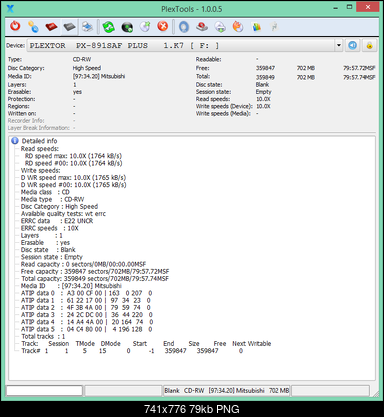Click the blue and yellow linked-circles toolbar icon

coord(33,27)
